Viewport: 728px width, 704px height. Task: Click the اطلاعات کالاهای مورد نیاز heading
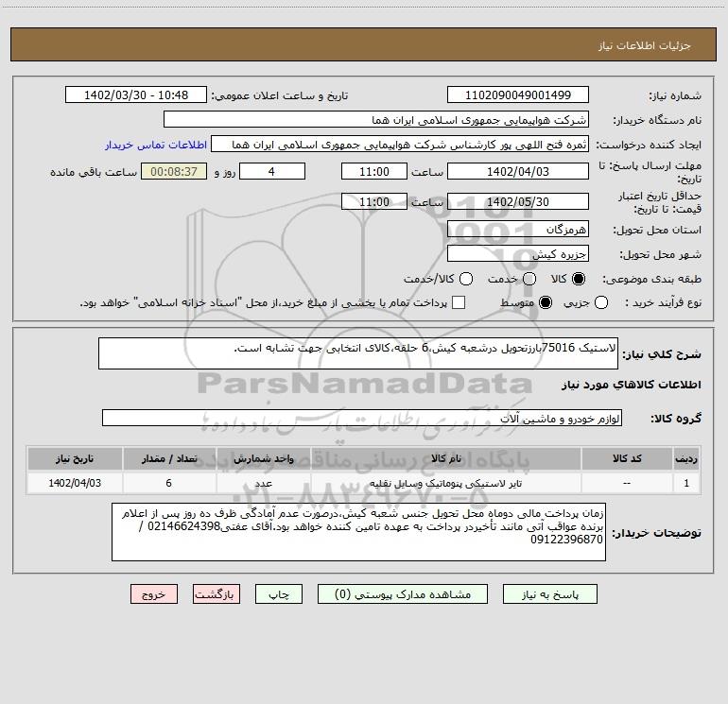[632, 385]
